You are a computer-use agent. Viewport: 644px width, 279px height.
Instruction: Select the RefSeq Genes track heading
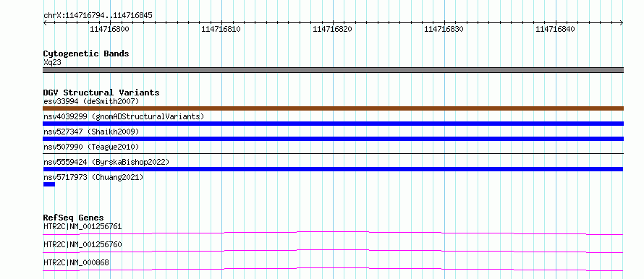[74, 218]
